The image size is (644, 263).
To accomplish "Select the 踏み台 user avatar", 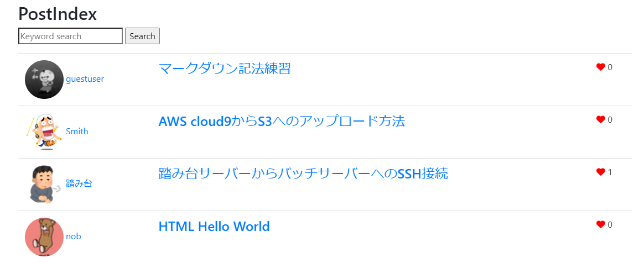I will click(44, 185).
